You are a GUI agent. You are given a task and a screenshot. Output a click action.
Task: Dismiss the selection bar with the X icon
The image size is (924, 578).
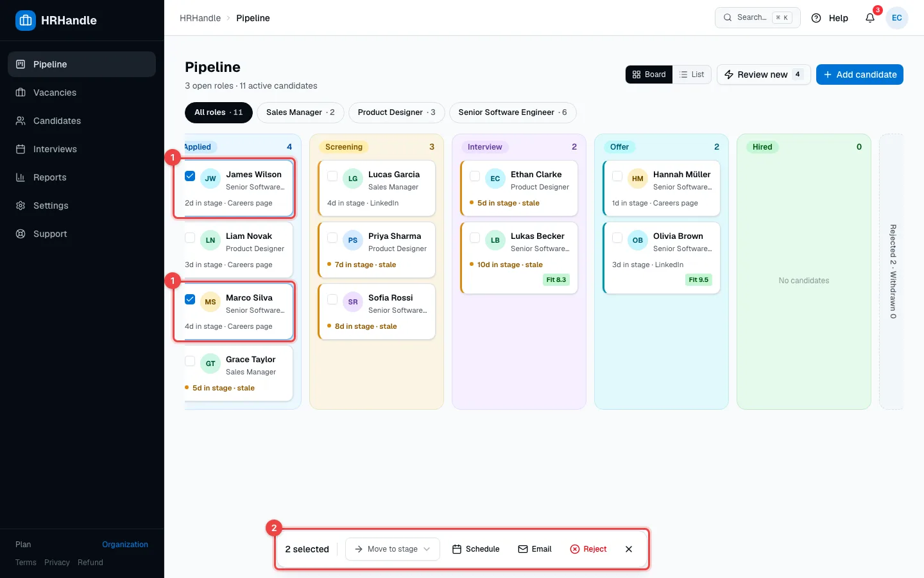coord(629,549)
